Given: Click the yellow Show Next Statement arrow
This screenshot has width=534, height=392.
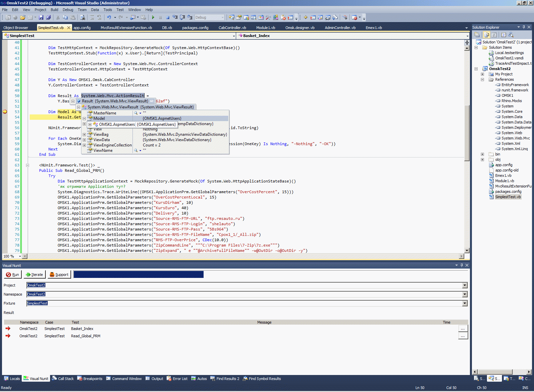Looking at the screenshot, I should pyautogui.click(x=305, y=17).
